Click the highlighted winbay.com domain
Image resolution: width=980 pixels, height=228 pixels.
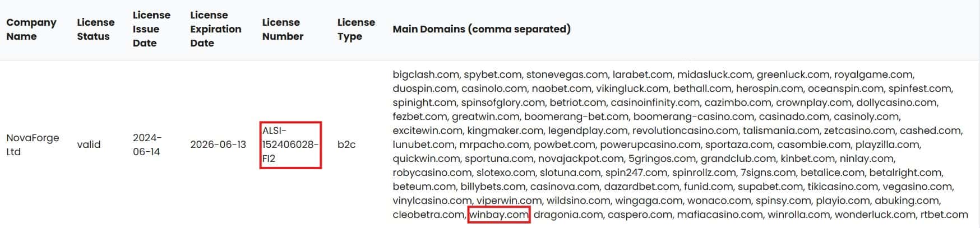498,215
